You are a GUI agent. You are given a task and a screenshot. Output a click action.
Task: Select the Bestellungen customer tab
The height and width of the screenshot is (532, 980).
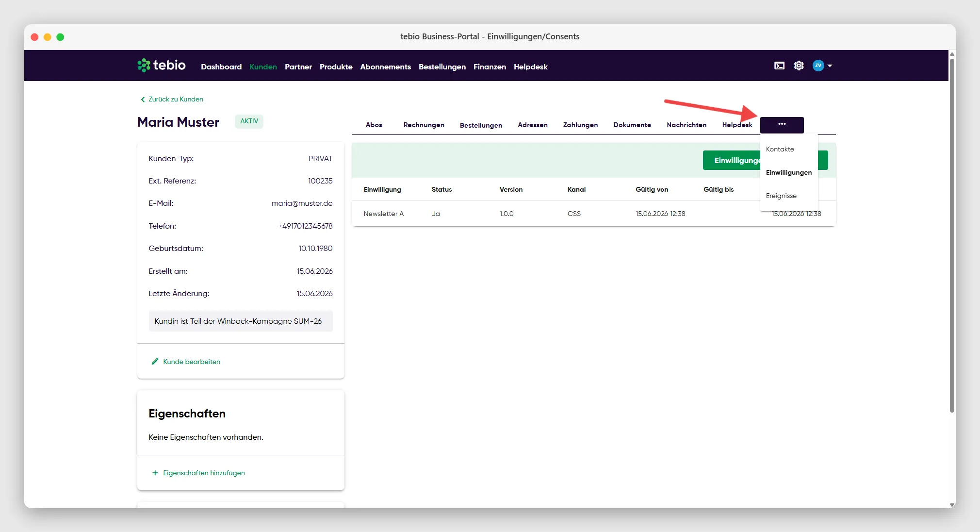(481, 125)
